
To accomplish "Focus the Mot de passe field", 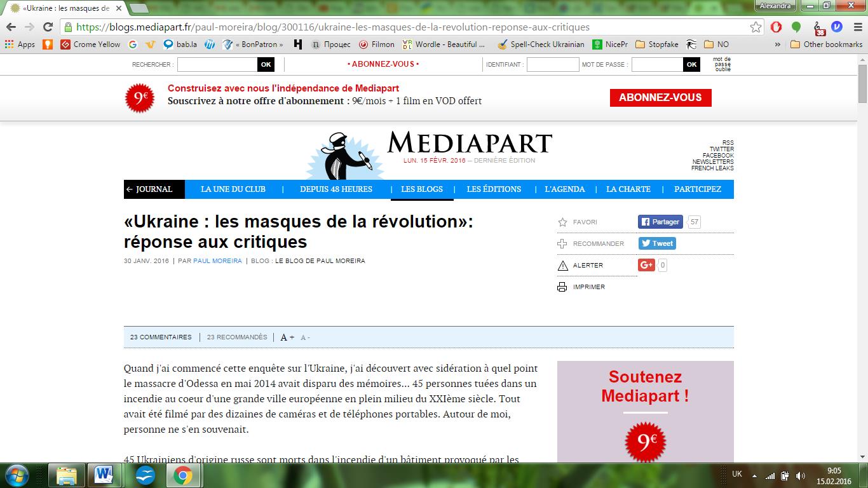I will (657, 64).
